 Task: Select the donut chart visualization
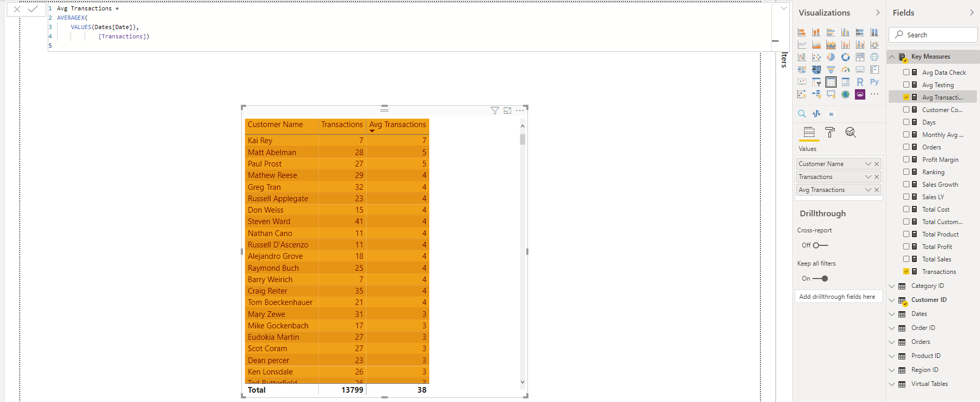click(846, 57)
